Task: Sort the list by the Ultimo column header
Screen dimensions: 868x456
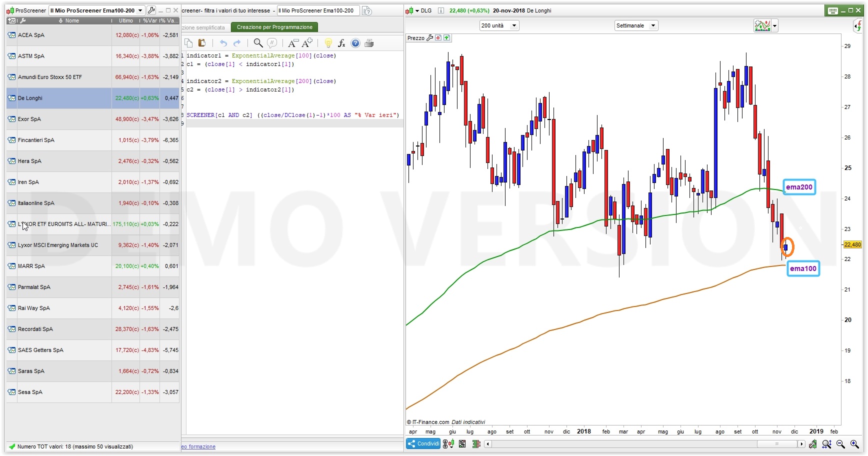Action: pyautogui.click(x=126, y=20)
